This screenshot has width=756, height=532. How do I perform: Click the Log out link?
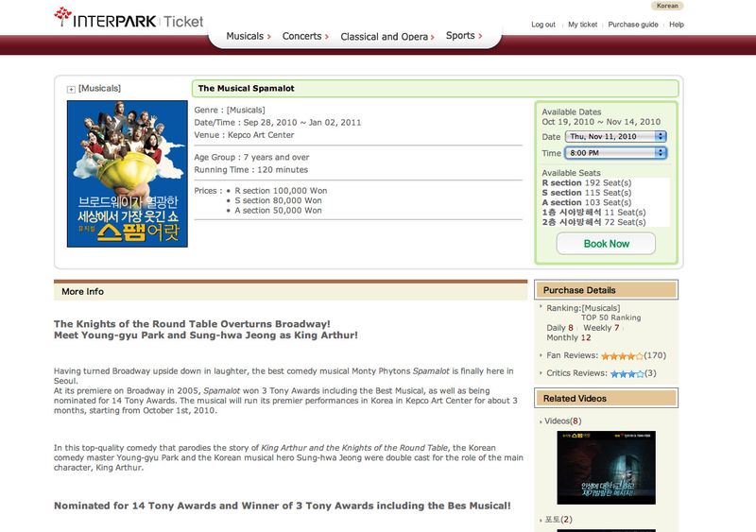pyautogui.click(x=542, y=25)
